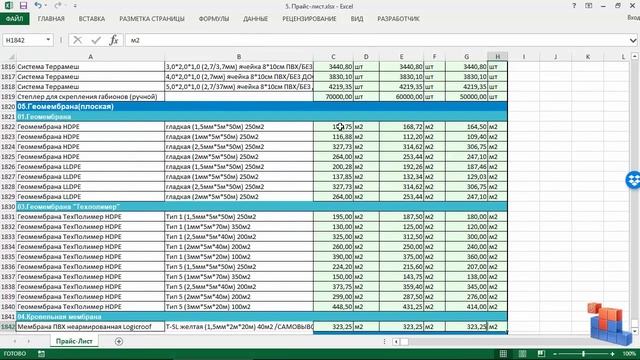Viewport: 640px width, 360px height.
Task: Click the Name Box showing H1842
Action: pyautogui.click(x=24, y=40)
